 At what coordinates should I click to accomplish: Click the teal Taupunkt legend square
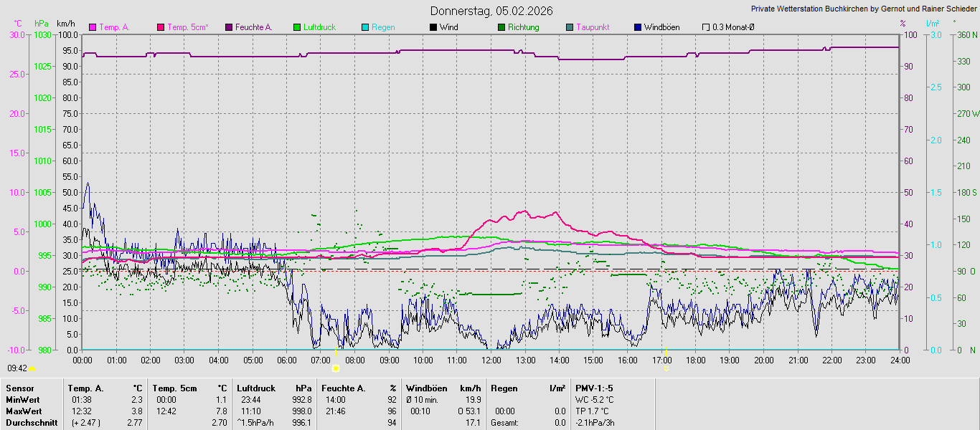pyautogui.click(x=570, y=27)
